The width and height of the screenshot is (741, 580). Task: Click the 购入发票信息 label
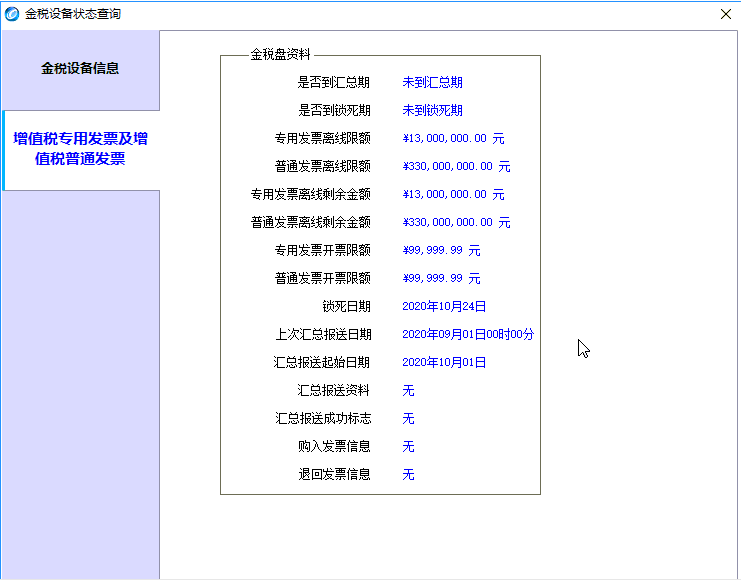click(x=334, y=446)
